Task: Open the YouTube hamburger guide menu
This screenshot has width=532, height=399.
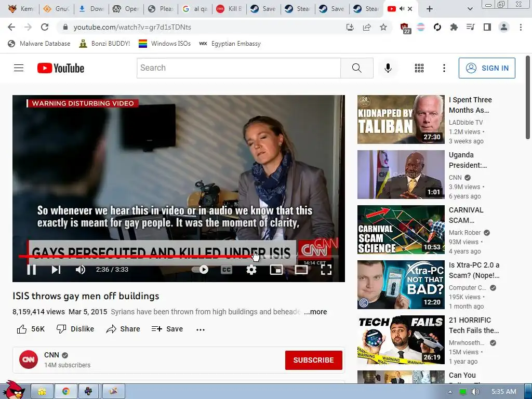Action: click(19, 68)
